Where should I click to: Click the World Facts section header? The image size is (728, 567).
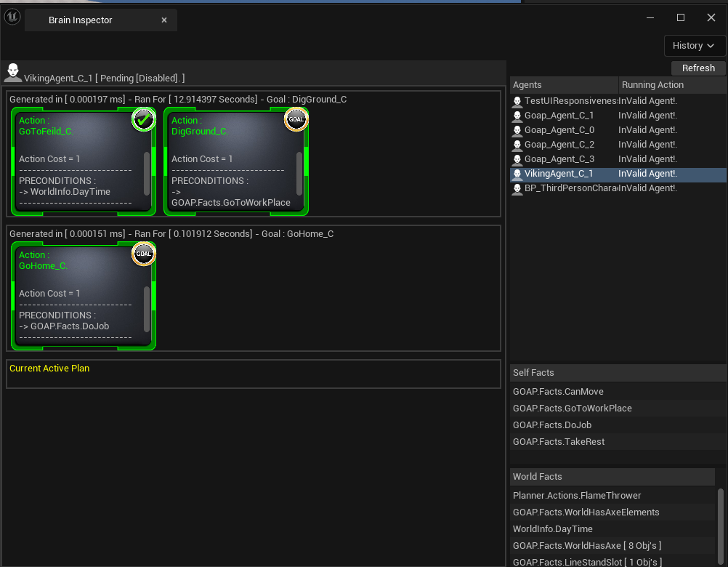[612, 476]
